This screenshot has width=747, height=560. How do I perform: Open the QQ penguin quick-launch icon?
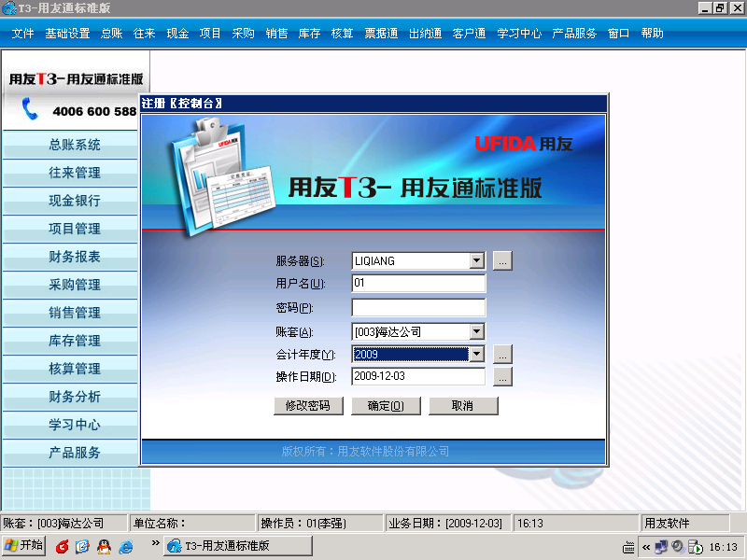pyautogui.click(x=104, y=547)
